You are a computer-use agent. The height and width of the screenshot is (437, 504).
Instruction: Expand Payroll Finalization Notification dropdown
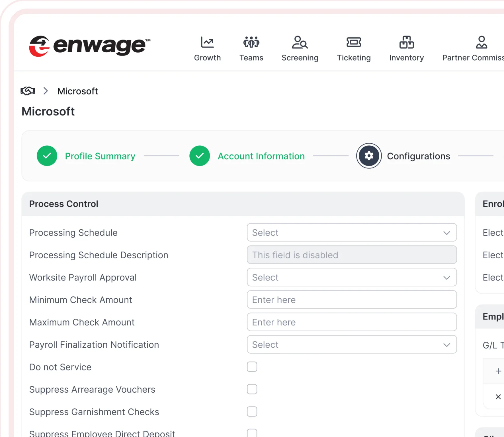(352, 345)
